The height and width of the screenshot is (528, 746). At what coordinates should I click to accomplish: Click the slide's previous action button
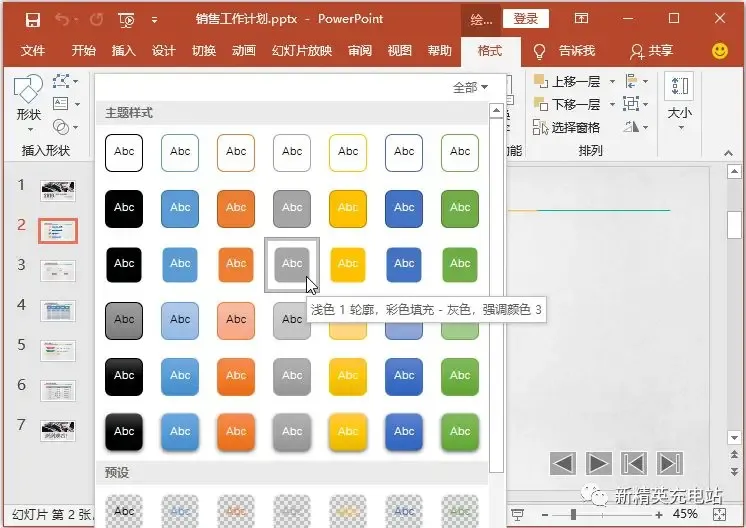(563, 463)
